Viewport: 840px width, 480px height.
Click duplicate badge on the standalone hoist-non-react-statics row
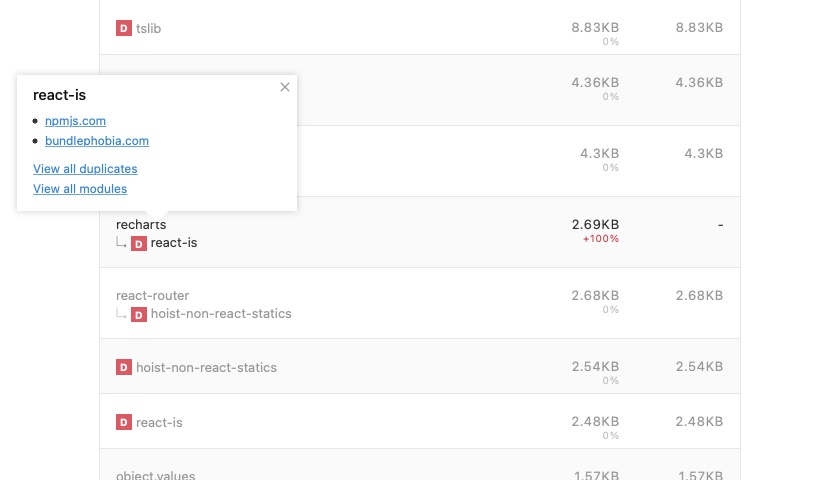tap(124, 367)
